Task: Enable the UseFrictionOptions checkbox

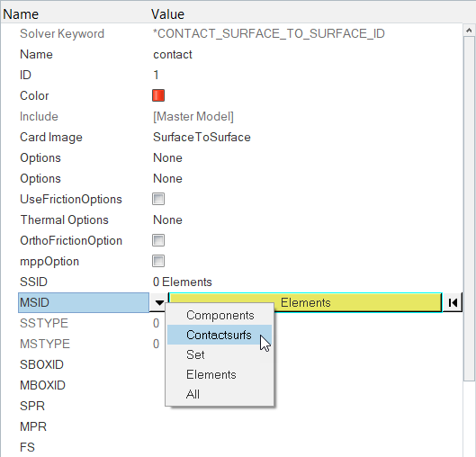Action: tap(158, 199)
